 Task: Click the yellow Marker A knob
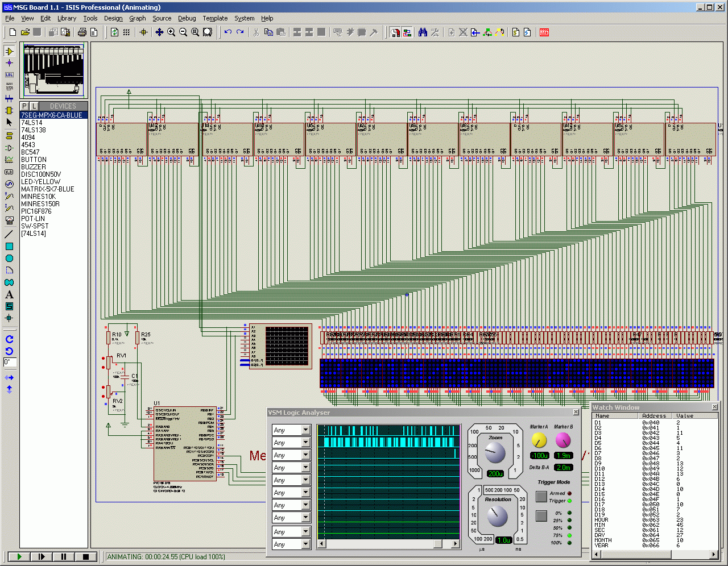tap(539, 440)
